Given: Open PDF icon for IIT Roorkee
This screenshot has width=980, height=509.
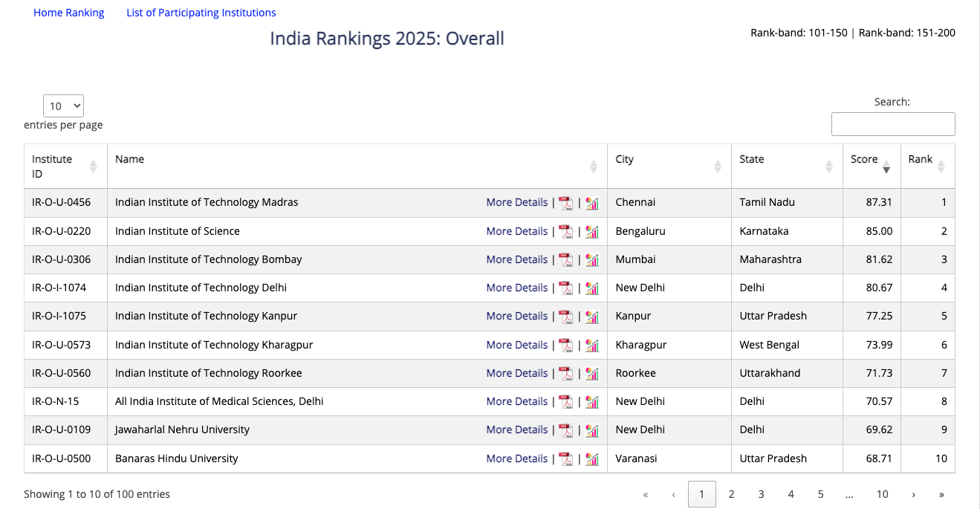Looking at the screenshot, I should coord(566,373).
